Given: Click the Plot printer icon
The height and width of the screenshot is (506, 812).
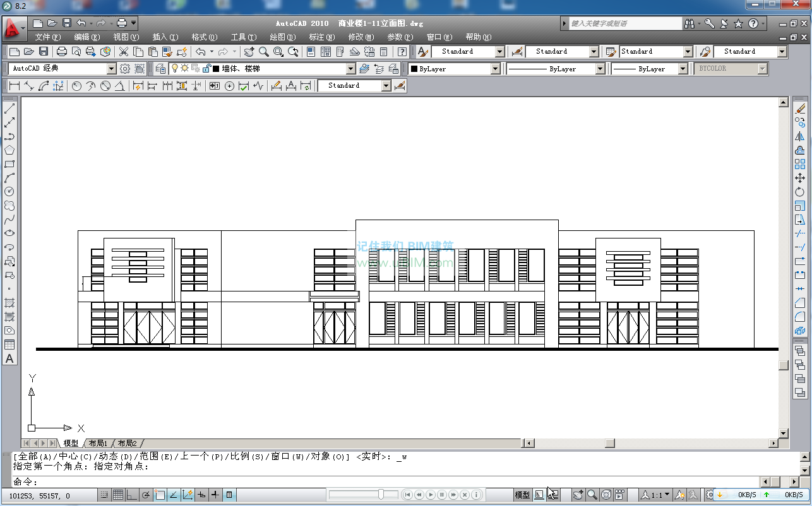Looking at the screenshot, I should point(62,52).
